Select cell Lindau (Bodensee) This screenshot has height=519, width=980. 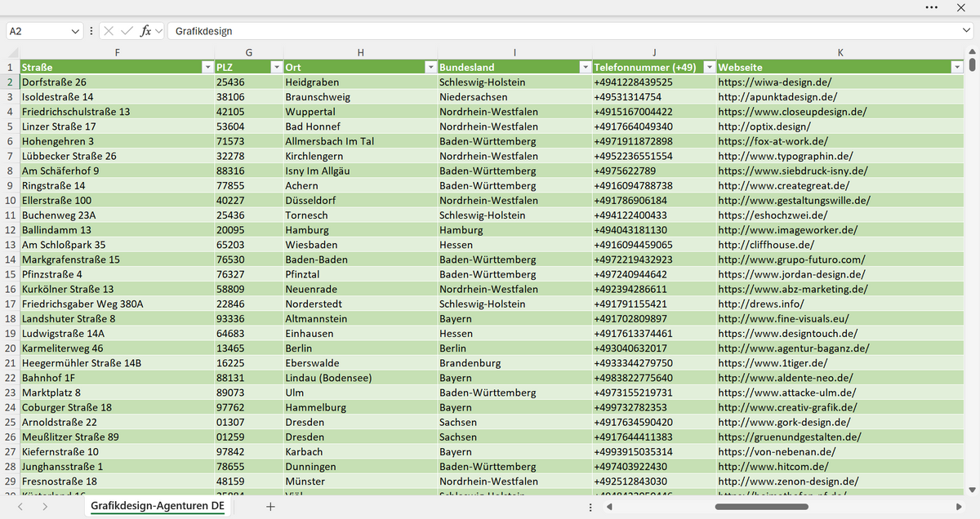360,378
